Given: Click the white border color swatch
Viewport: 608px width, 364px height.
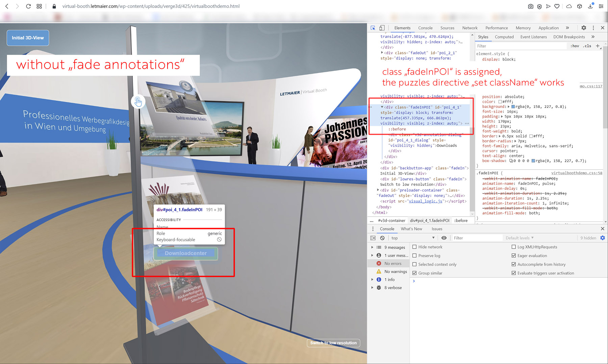Looking at the screenshot, I should coord(531,136).
